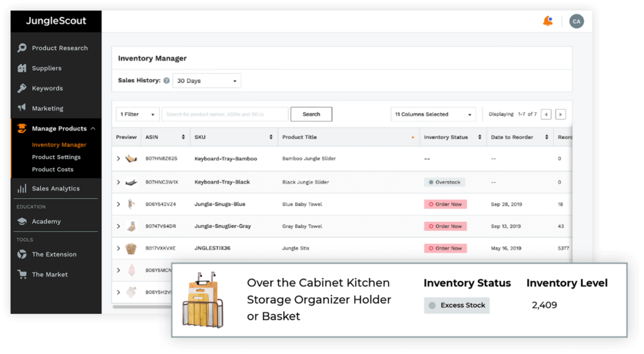Sort by Product Title column arrow
Image resolution: width=644 pixels, height=354 pixels.
coord(413,137)
